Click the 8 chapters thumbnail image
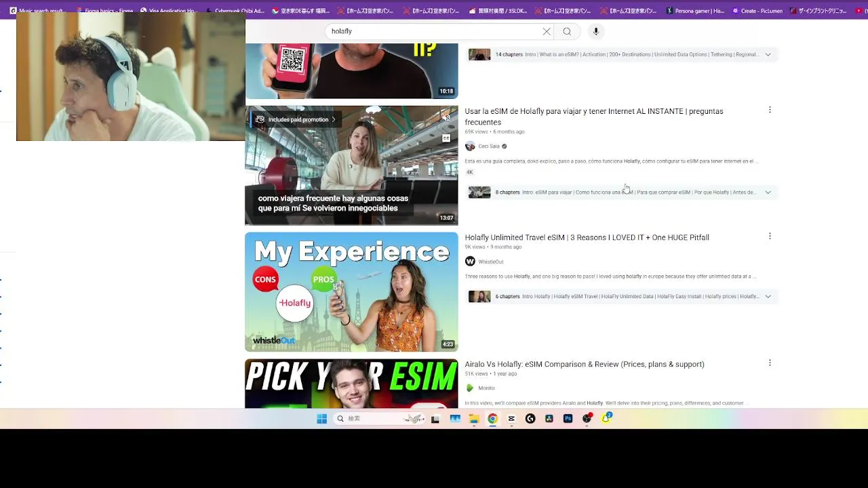 (479, 192)
